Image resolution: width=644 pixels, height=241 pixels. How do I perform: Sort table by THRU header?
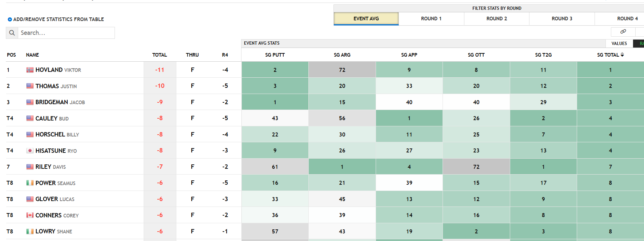(x=192, y=55)
